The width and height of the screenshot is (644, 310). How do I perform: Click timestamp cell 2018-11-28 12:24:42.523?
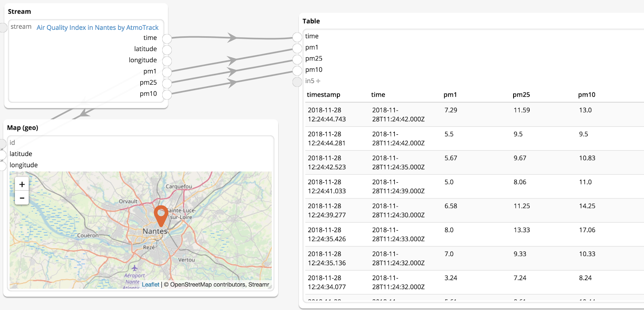(x=327, y=162)
